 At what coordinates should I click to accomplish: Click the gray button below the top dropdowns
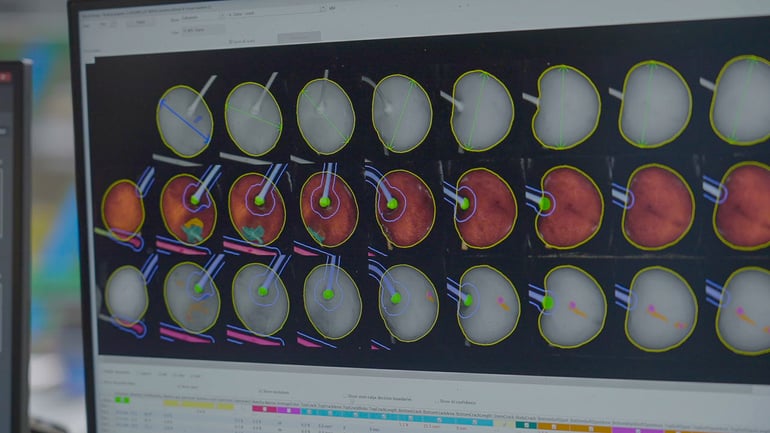pyautogui.click(x=298, y=36)
